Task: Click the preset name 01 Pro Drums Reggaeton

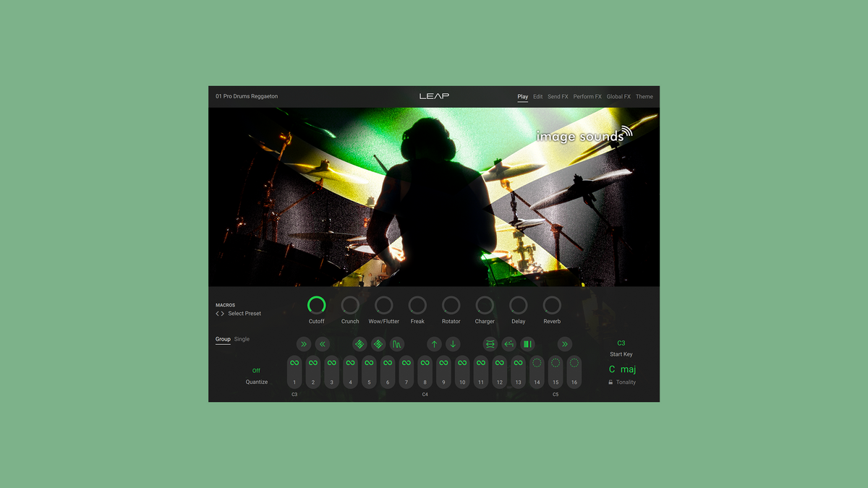Action: (247, 96)
